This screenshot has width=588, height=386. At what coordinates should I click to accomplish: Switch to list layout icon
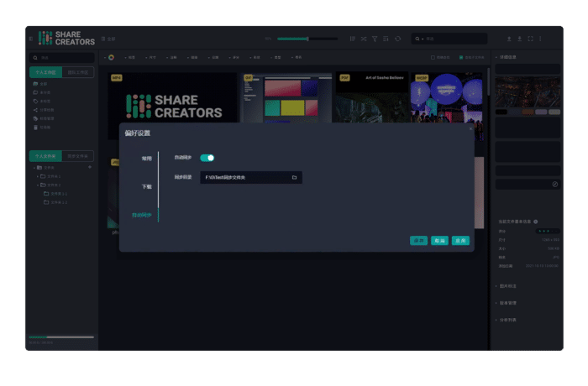(386, 39)
